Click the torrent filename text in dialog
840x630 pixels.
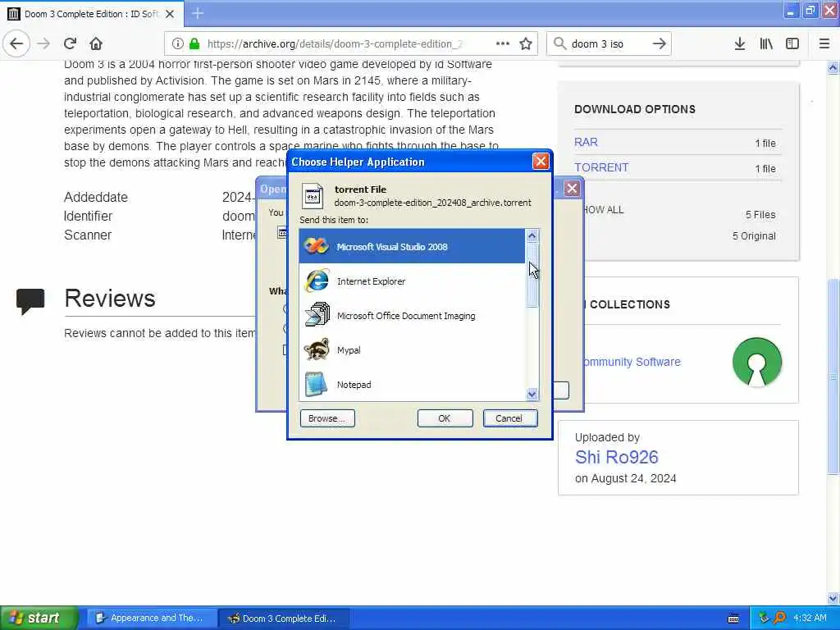click(433, 203)
